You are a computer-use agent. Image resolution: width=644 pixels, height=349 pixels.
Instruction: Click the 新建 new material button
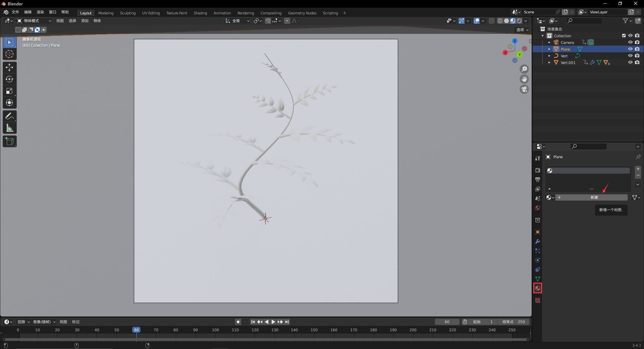pos(594,197)
